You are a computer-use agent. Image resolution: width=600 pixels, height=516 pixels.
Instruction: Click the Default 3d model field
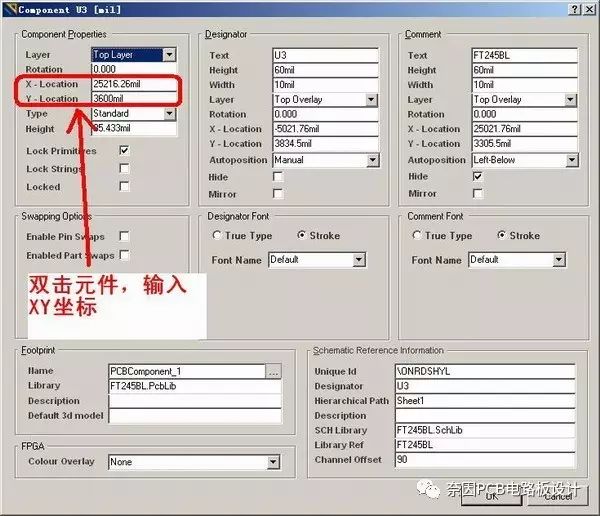point(195,416)
